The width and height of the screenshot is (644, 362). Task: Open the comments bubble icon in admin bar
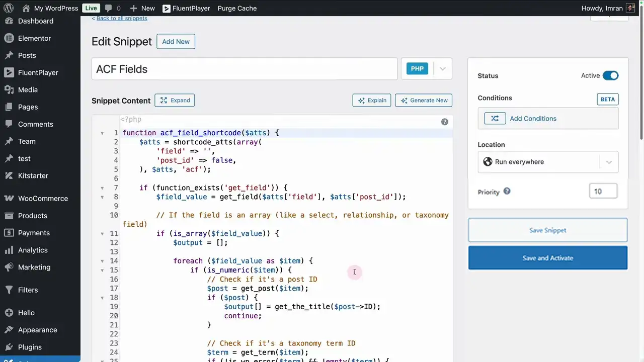[108, 8]
